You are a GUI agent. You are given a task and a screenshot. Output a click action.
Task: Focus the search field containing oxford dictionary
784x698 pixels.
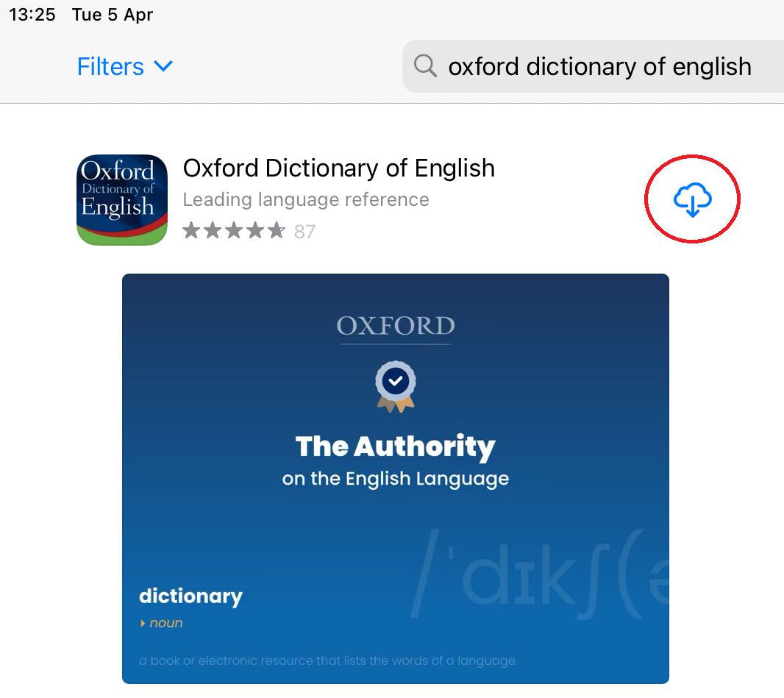pos(593,66)
